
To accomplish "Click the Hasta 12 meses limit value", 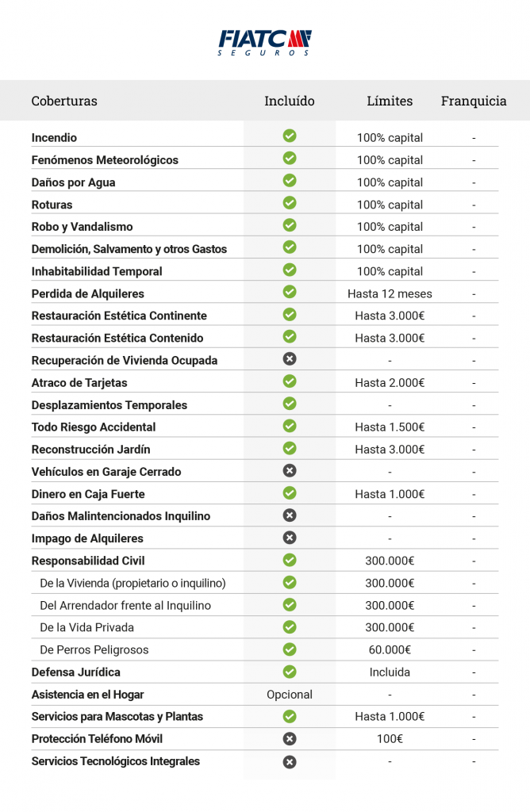I will pos(390,293).
